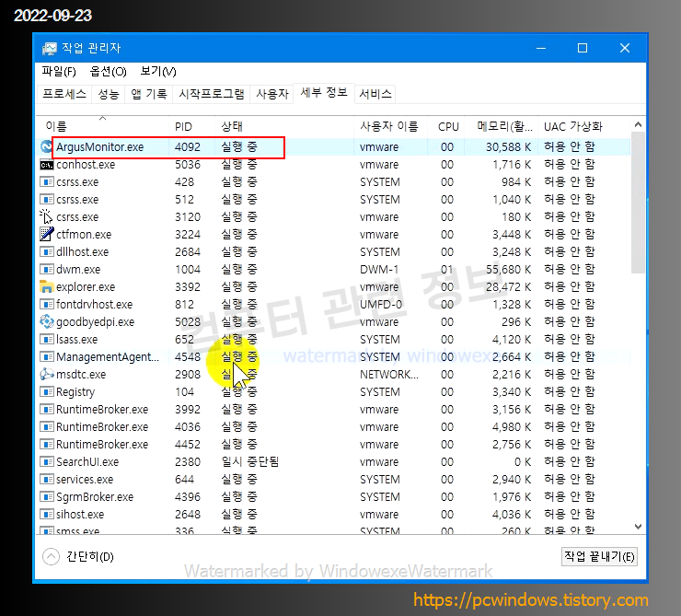Click the services.exe process icon
Screen dimensions: 681x616
[x=46, y=479]
